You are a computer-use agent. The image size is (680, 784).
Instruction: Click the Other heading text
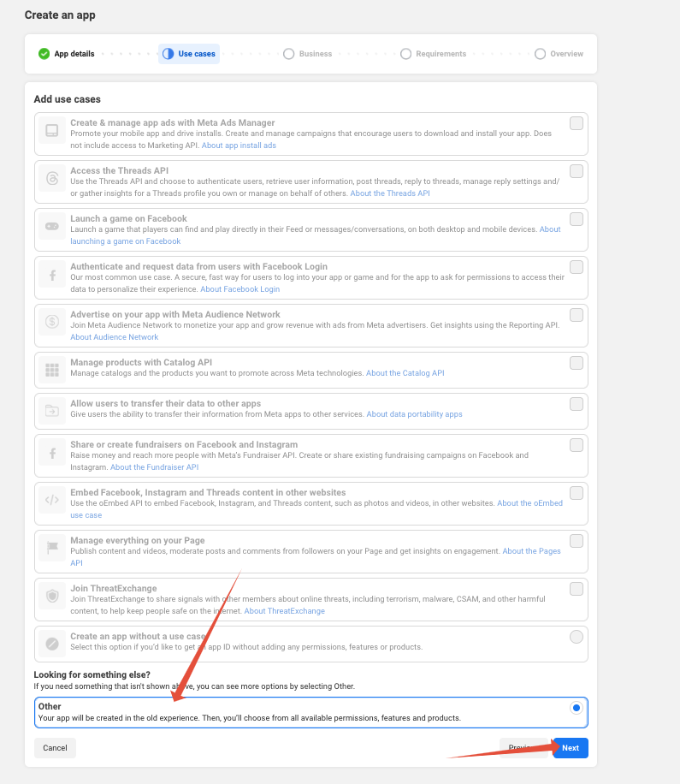[x=50, y=706]
